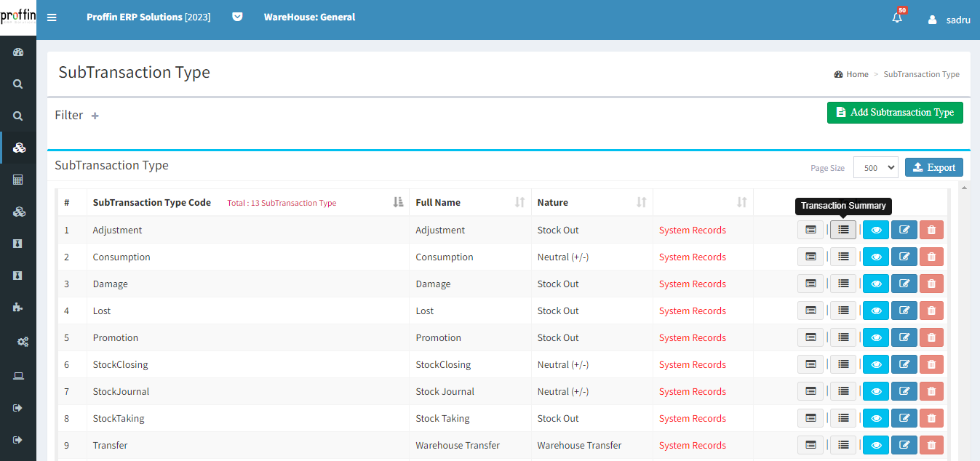Open Transaction Summary for the Adjustment row
The height and width of the screenshot is (461, 980).
pos(842,230)
